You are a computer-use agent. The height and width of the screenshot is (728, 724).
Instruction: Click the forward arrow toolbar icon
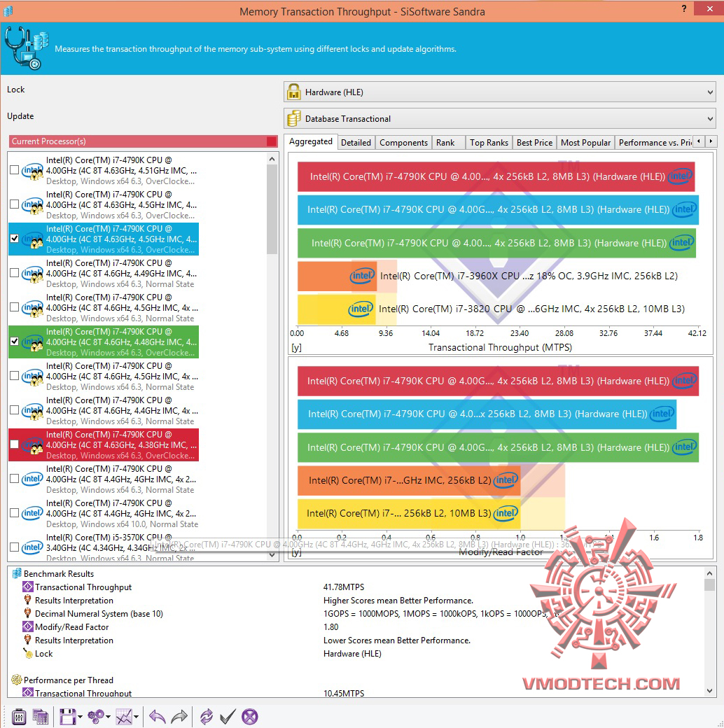click(179, 717)
